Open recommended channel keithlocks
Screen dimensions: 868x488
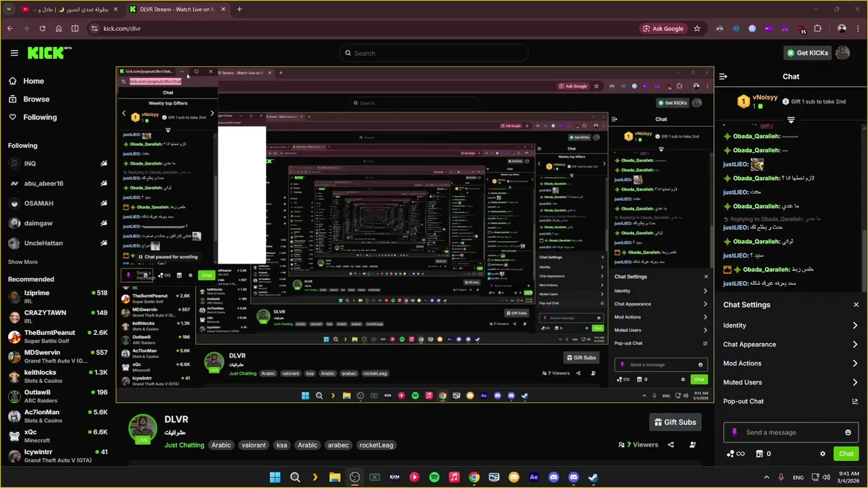coord(58,376)
